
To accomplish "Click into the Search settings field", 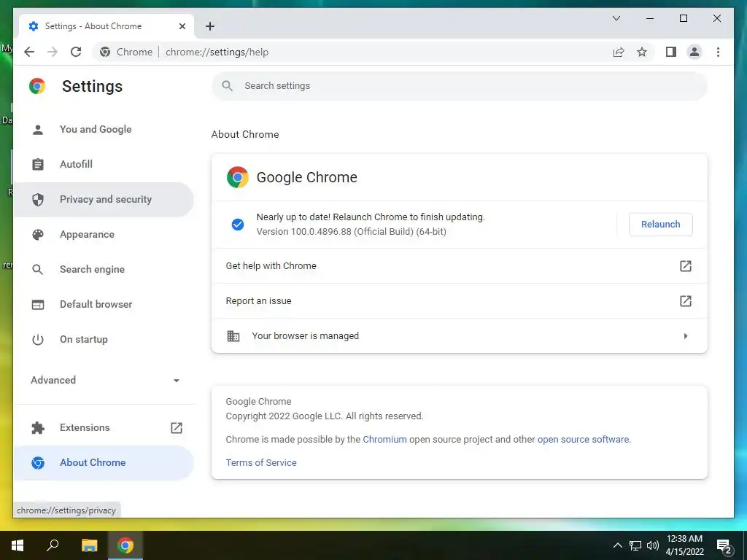I will pos(460,86).
